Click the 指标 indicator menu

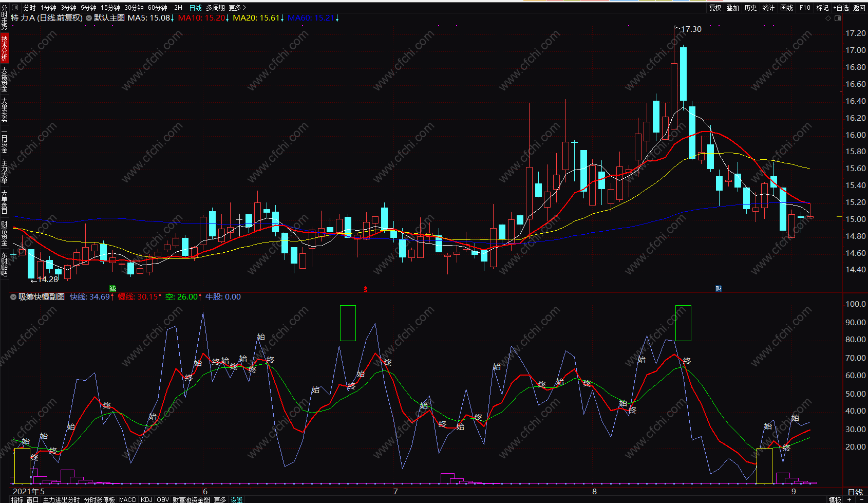(17, 499)
